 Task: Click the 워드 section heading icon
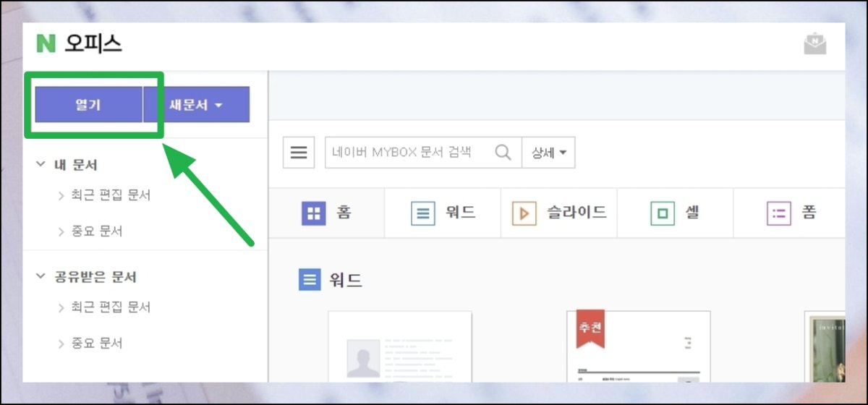pyautogui.click(x=309, y=280)
